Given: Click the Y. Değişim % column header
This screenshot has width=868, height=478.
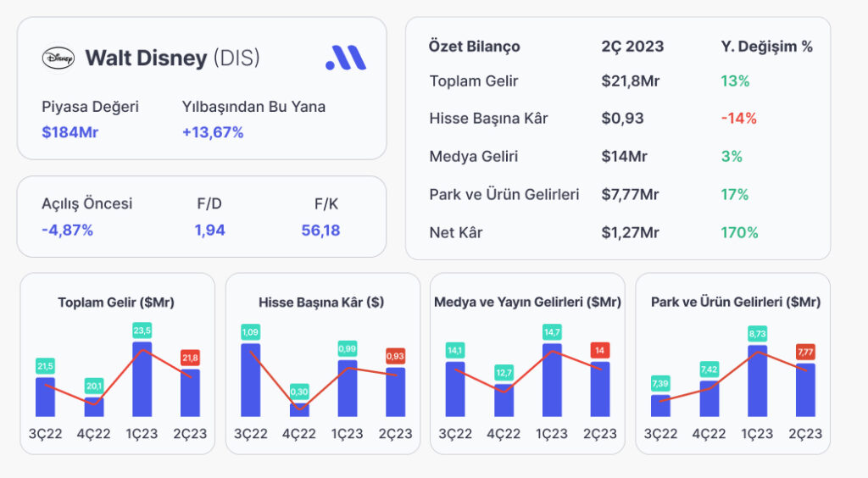Looking at the screenshot, I should click(x=766, y=47).
